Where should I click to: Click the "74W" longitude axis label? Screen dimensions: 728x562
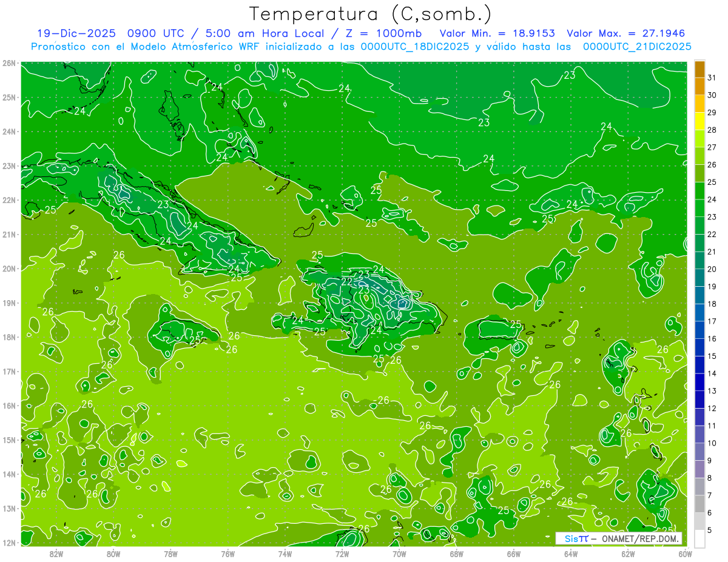point(285,554)
